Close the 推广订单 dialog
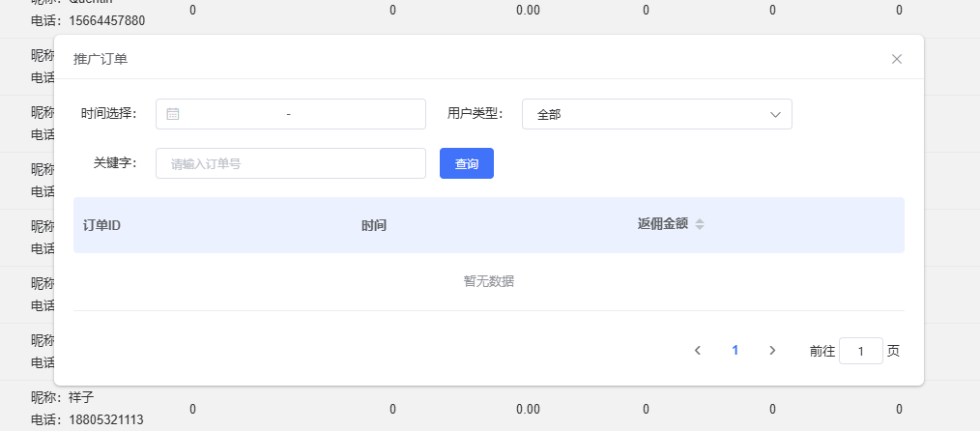This screenshot has height=431, width=980. [896, 59]
